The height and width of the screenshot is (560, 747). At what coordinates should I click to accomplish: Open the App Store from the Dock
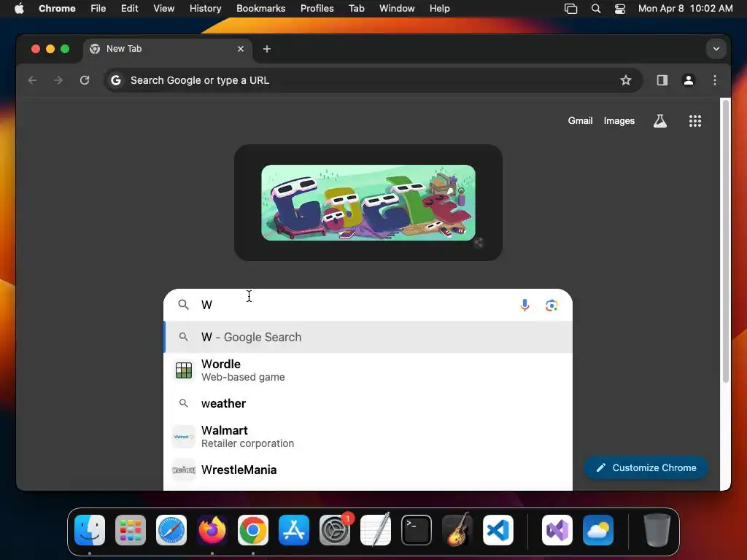[x=294, y=530]
